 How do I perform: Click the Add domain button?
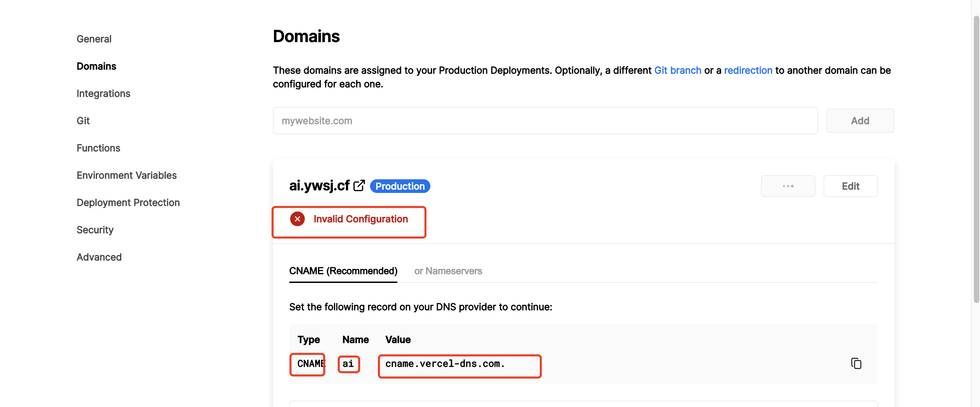(860, 121)
